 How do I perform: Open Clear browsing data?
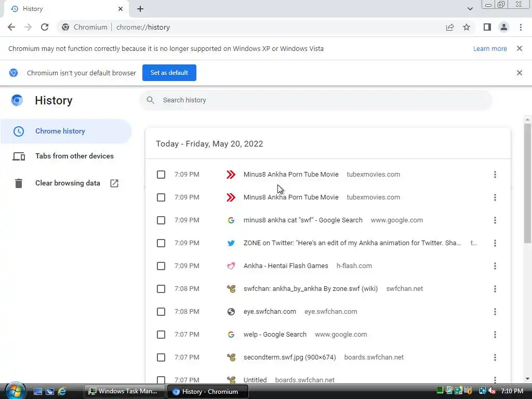[x=66, y=183]
